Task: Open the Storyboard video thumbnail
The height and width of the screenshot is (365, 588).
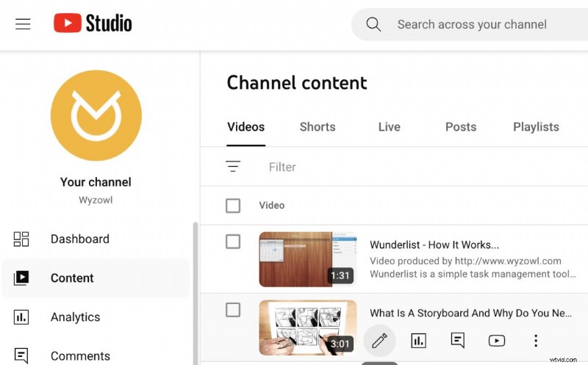Action: [308, 328]
